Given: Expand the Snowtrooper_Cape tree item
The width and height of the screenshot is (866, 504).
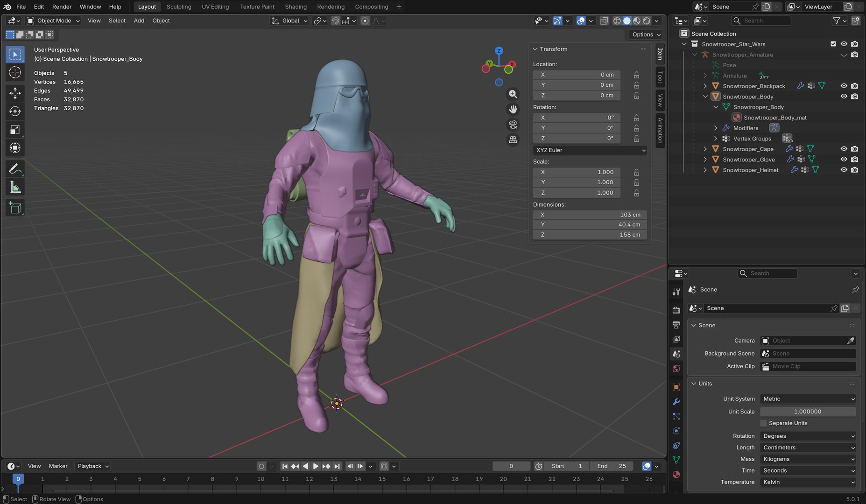Looking at the screenshot, I should pyautogui.click(x=705, y=149).
